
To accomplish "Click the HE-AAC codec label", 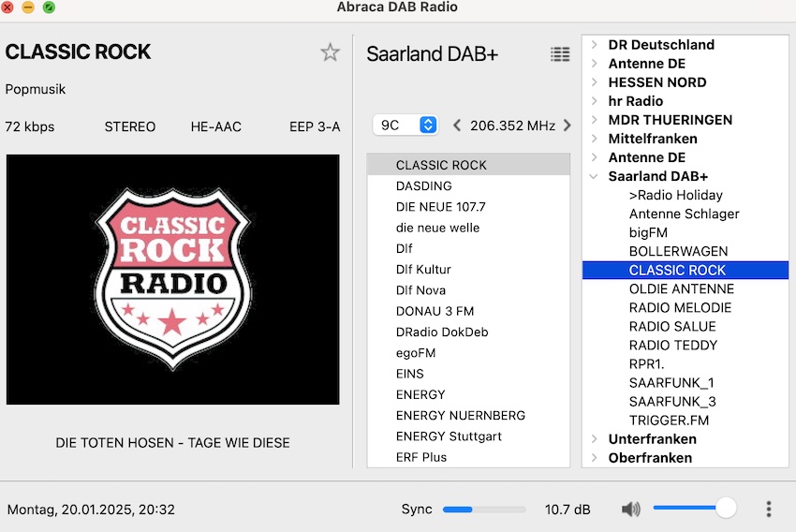I will (x=215, y=126).
